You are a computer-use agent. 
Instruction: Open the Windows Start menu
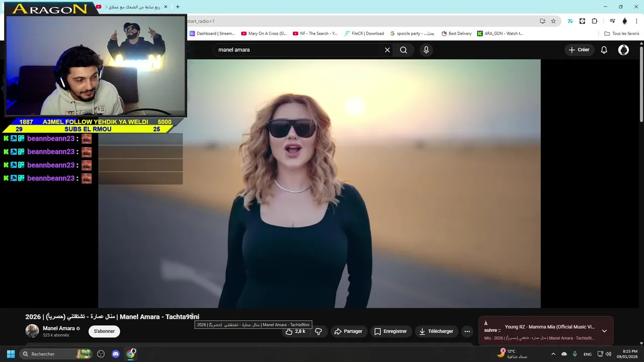[11, 354]
